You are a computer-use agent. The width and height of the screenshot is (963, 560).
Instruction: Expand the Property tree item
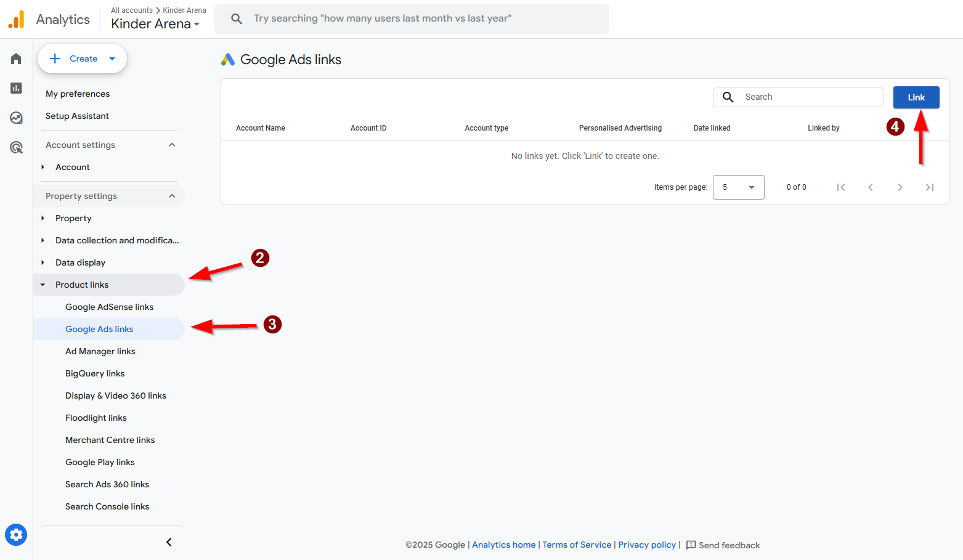coord(43,218)
